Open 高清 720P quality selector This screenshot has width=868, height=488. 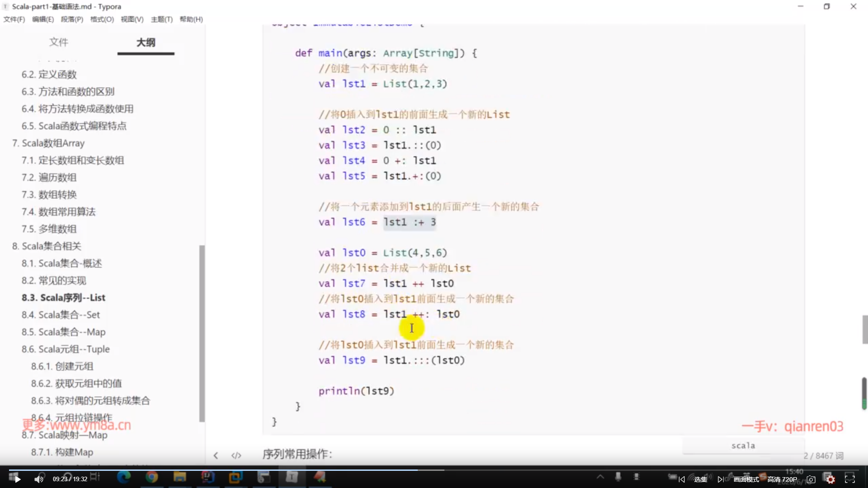coord(782,479)
